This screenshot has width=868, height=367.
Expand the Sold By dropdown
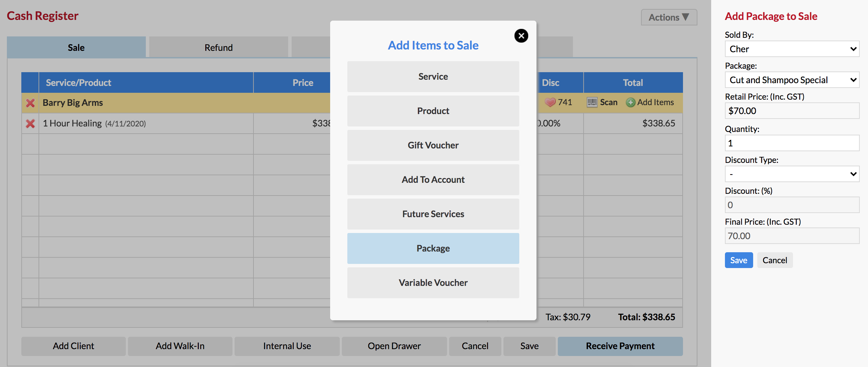[x=792, y=49]
